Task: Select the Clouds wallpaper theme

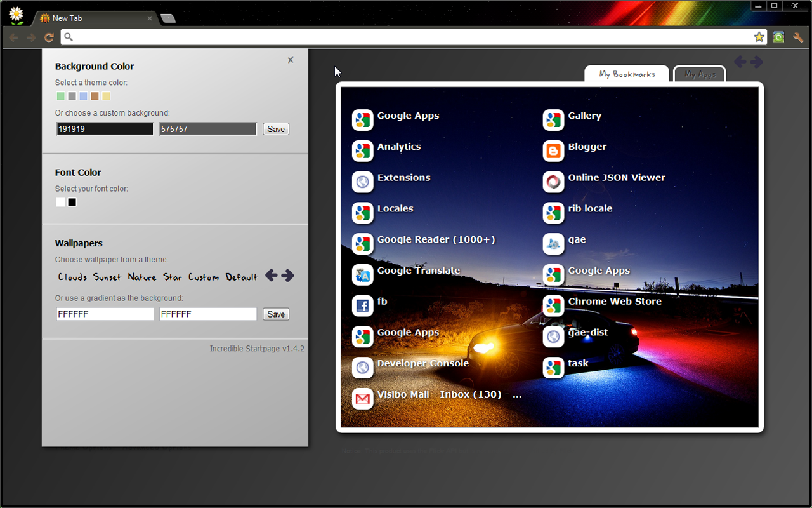Action: coord(72,277)
